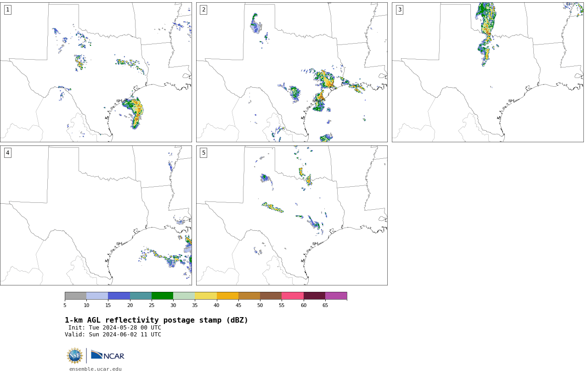The image size is (588, 374).
Task: Open ensemble member 3 reflectivity map
Action: click(488, 72)
